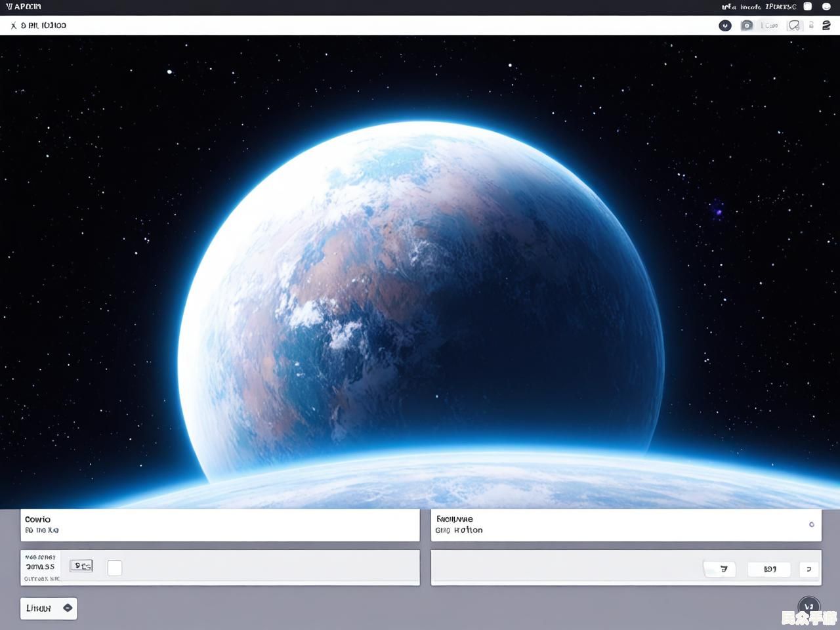Click the white rounded square icon in title bar
Image resolution: width=840 pixels, height=630 pixels.
[x=808, y=7]
